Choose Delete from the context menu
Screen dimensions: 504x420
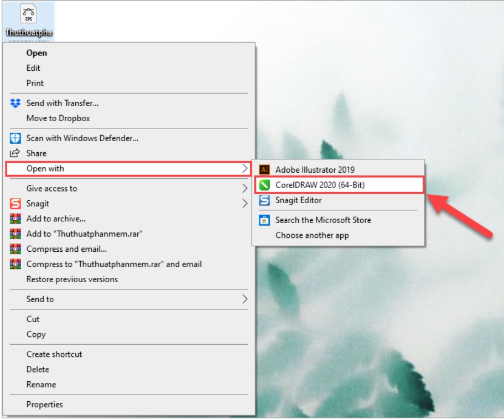(x=129, y=369)
